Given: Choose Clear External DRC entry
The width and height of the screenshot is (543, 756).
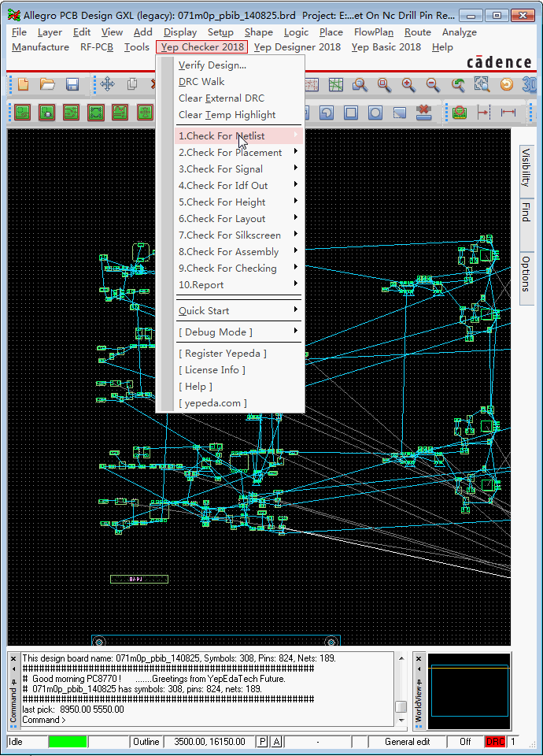Looking at the screenshot, I should (239, 98).
